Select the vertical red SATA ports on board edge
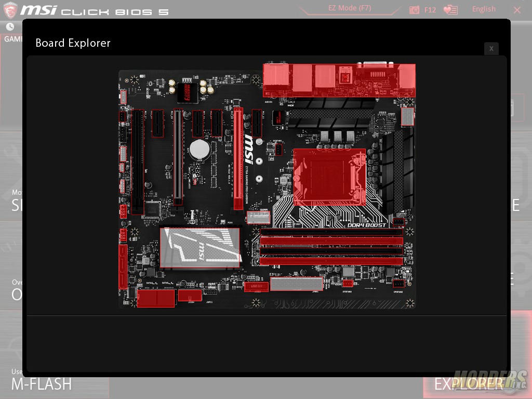This screenshot has width=532, height=399. tap(123, 267)
